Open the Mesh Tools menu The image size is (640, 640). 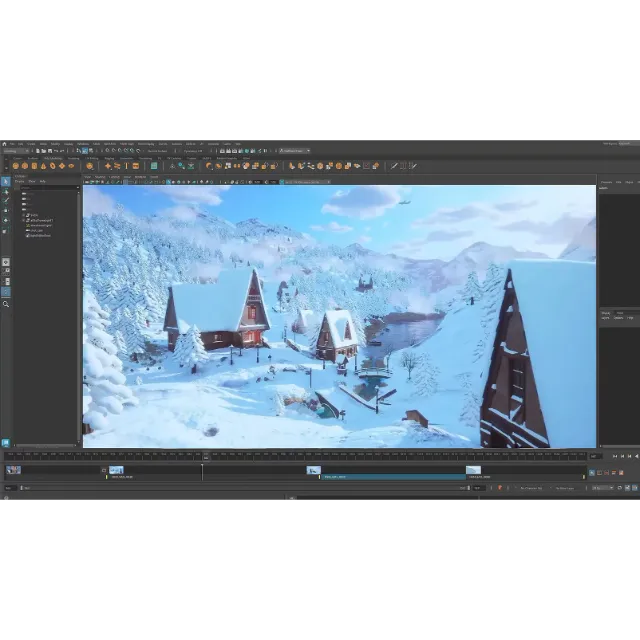(x=127, y=144)
